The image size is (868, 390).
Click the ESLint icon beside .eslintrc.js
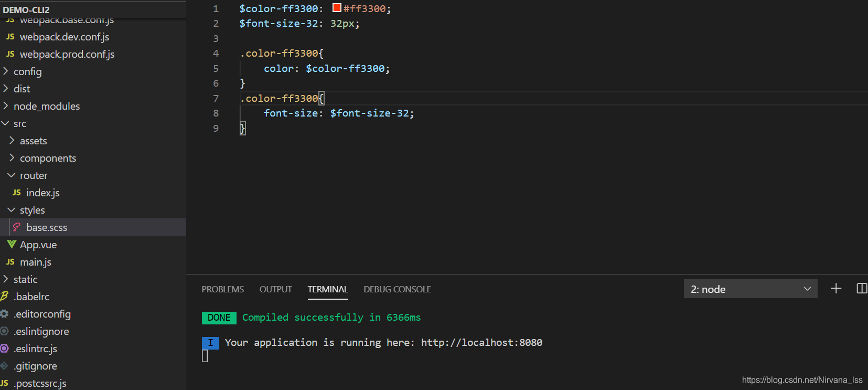pyautogui.click(x=4, y=349)
